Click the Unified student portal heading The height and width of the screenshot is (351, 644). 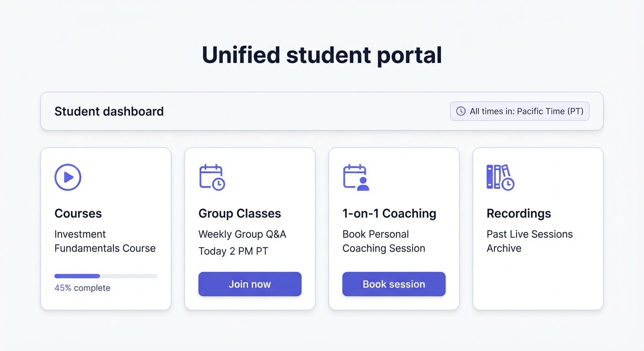coord(322,55)
